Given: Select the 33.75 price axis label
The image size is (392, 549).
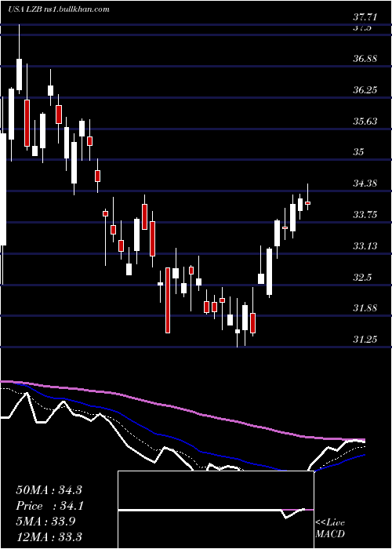Looking at the screenshot, I should 365,214.
